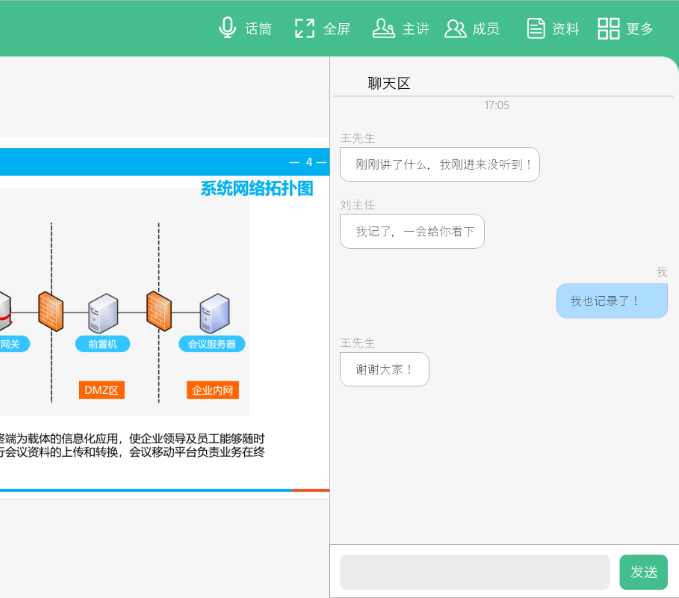Click the 前置机 blue label
This screenshot has height=598, width=679.
coord(102,344)
